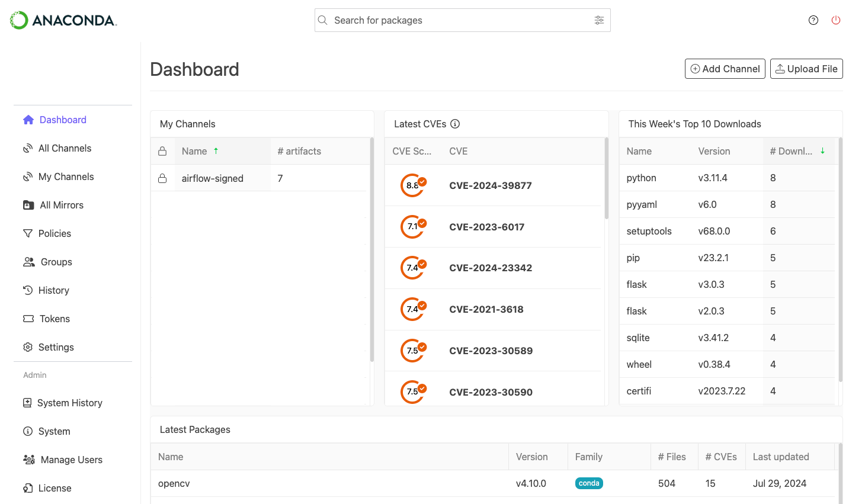This screenshot has width=849, height=504.
Task: Open System admin page
Action: (x=46, y=431)
